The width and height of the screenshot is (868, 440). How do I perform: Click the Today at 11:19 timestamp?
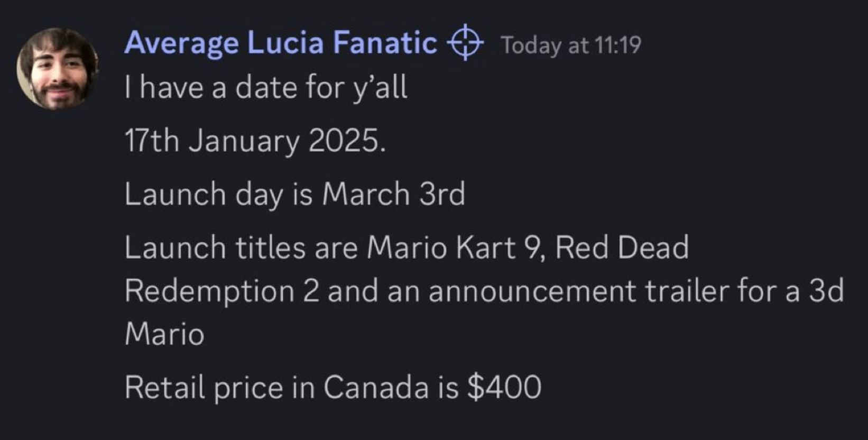(x=571, y=45)
